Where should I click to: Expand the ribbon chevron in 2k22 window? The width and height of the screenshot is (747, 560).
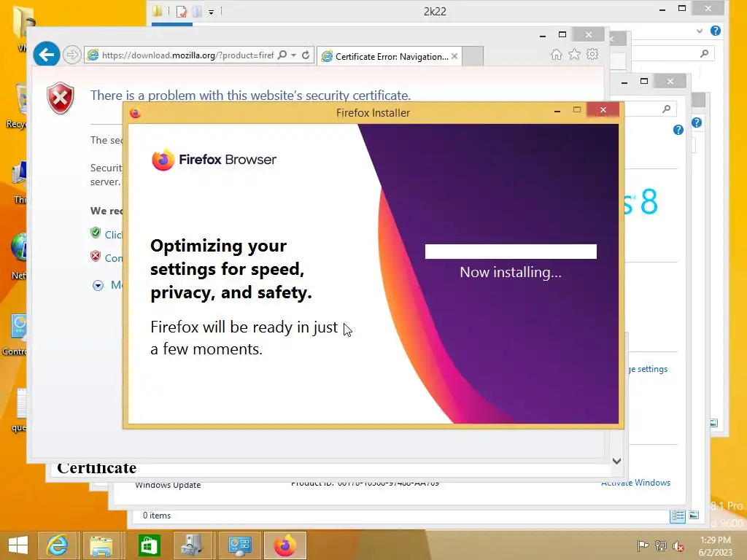pos(700,31)
